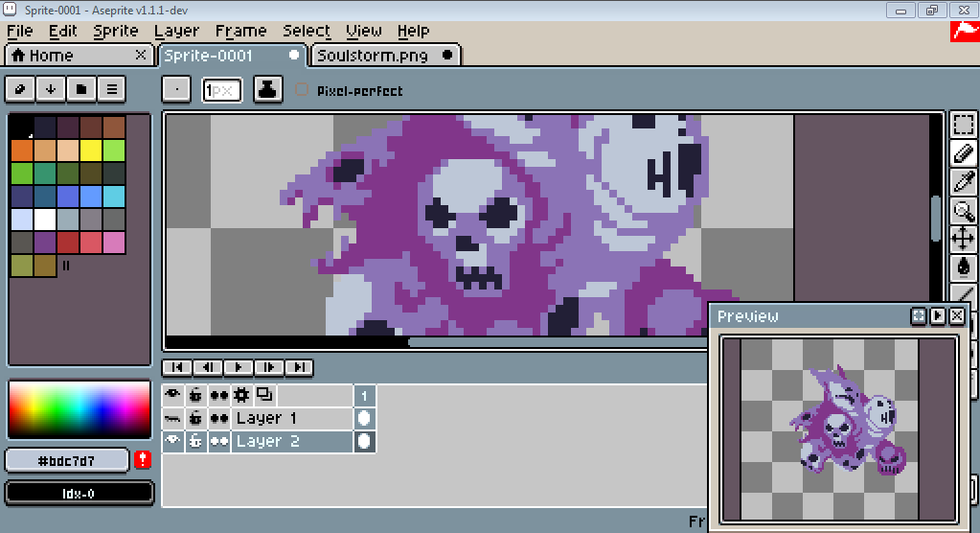Open the brush type selector

177,89
